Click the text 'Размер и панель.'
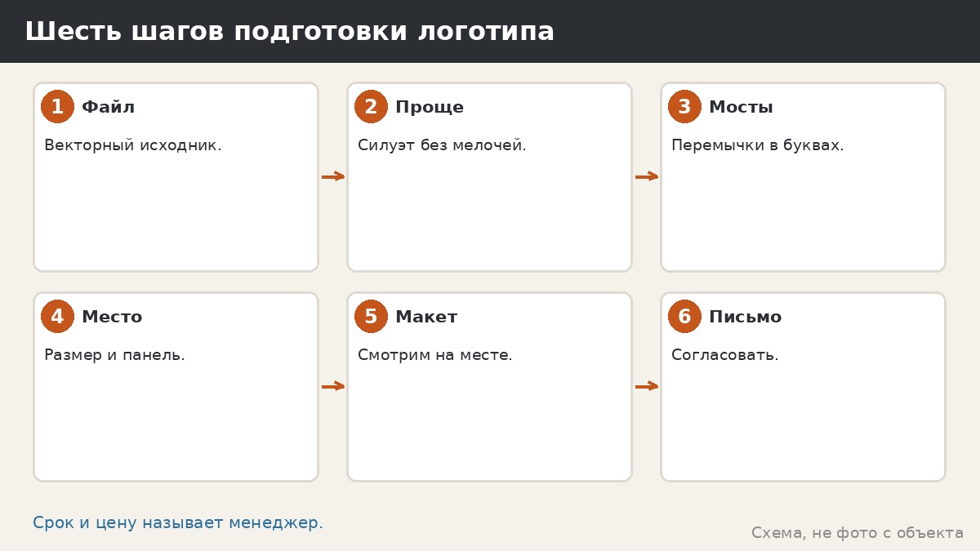 [x=114, y=356]
